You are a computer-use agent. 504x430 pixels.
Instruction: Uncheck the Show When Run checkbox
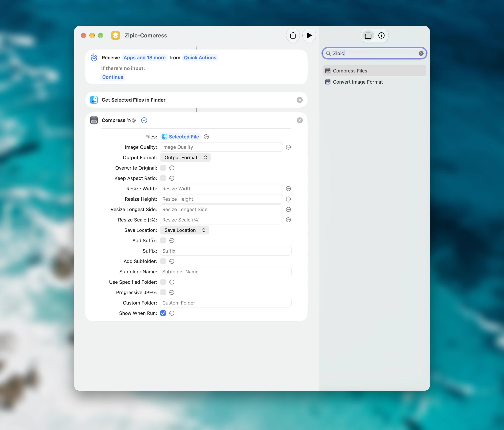tap(163, 313)
